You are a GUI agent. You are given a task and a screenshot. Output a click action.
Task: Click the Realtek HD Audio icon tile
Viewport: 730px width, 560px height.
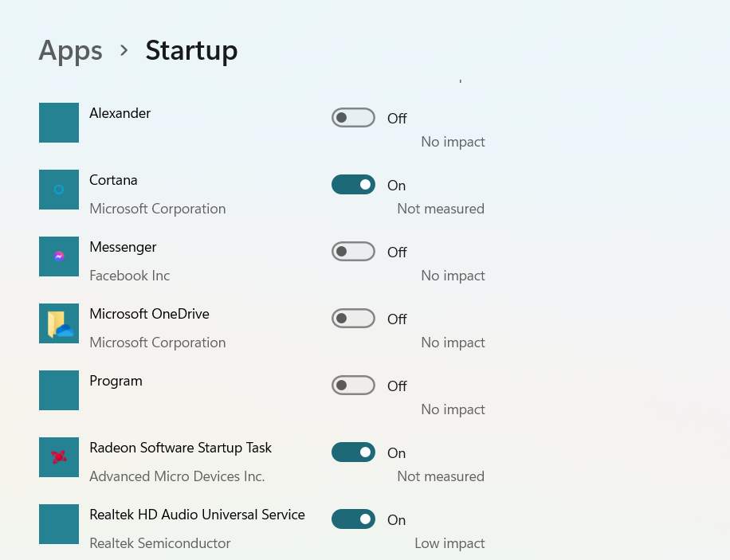(59, 524)
